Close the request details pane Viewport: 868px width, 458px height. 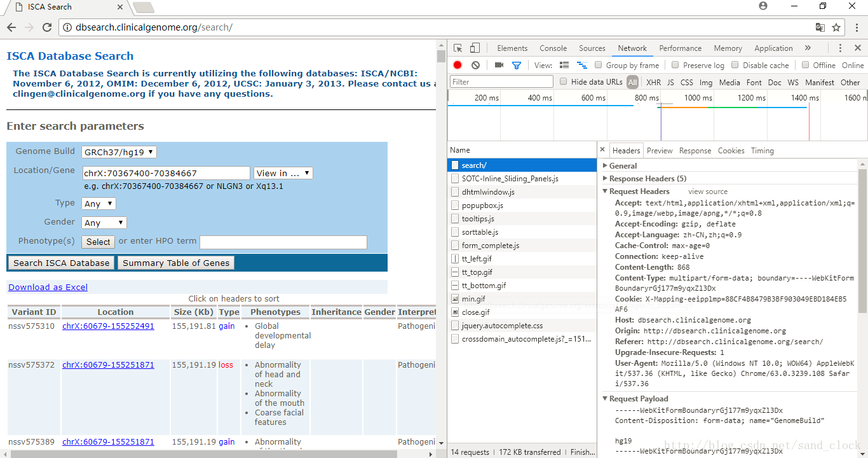tap(603, 150)
